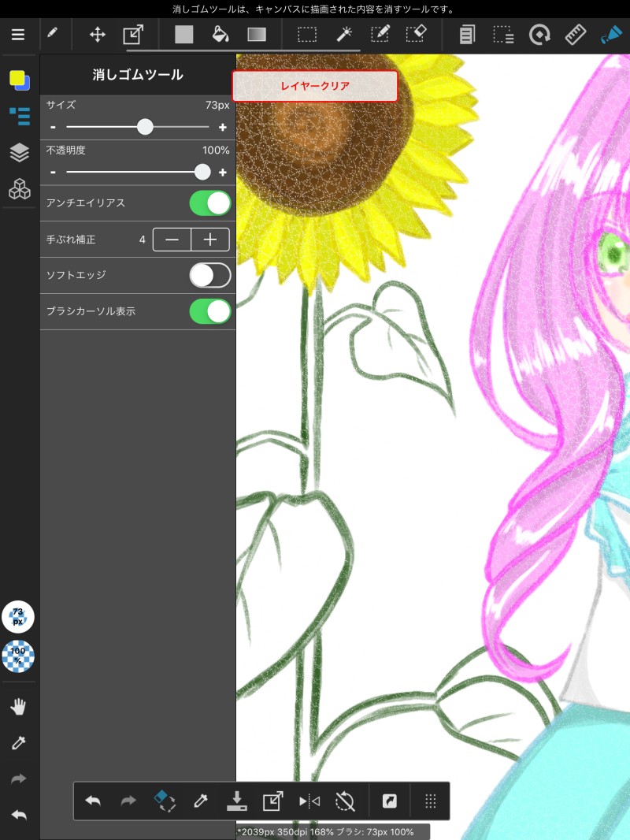Viewport: 630px width, 840px height.
Task: Select the Gradient tool
Action: pyautogui.click(x=257, y=35)
